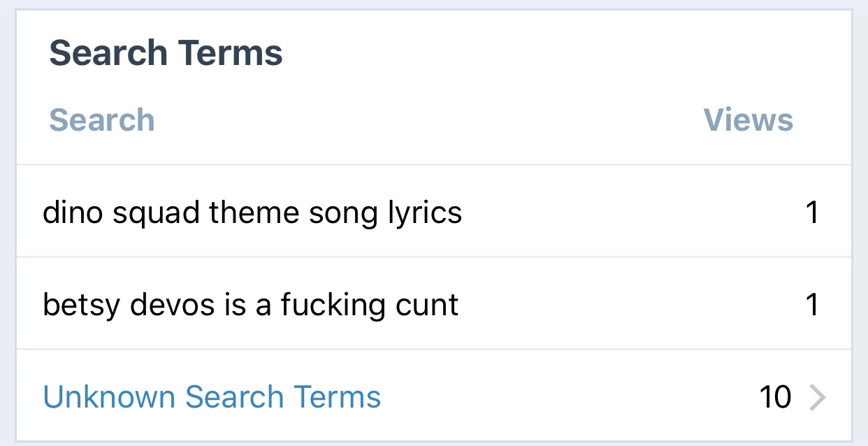Click the count 10 beside Unknown Search Terms
The image size is (868, 446).
click(775, 398)
